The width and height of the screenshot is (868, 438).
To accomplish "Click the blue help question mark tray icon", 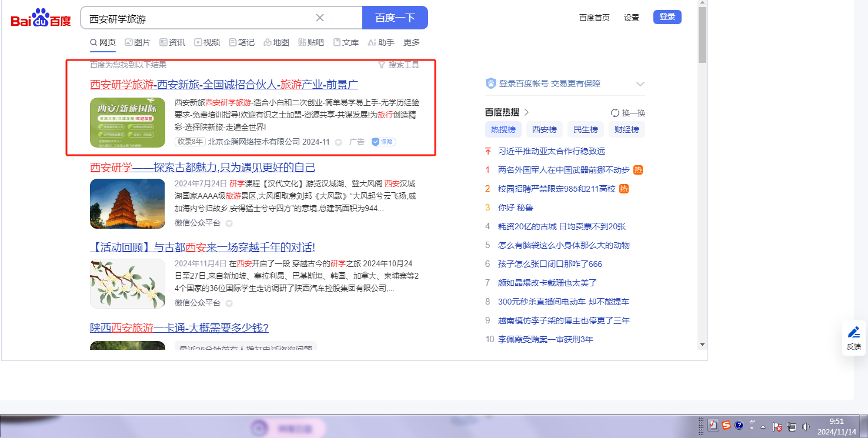I will (739, 425).
